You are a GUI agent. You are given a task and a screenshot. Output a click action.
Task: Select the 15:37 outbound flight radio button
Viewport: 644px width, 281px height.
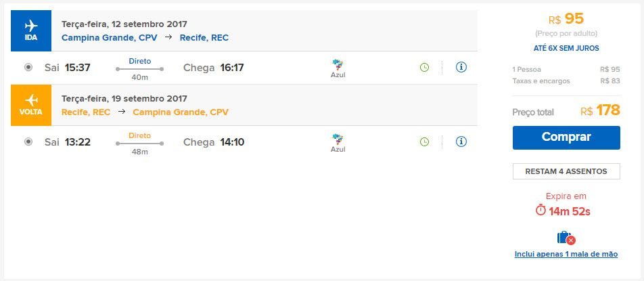click(x=28, y=67)
